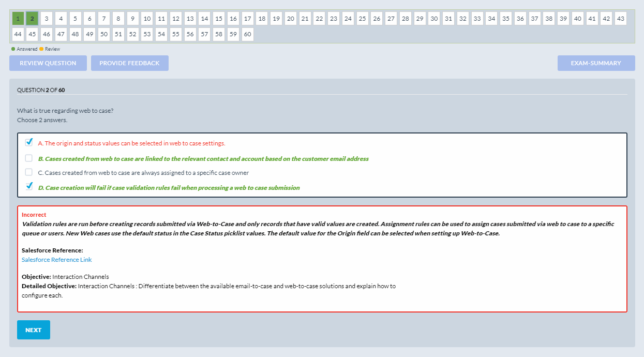
Task: Jump to question 17 box
Action: 248,19
